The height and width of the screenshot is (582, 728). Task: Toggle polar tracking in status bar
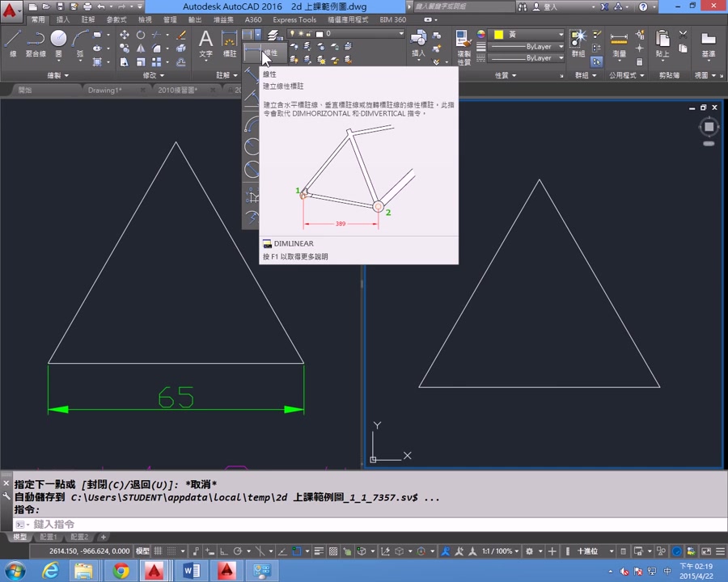coord(238,551)
